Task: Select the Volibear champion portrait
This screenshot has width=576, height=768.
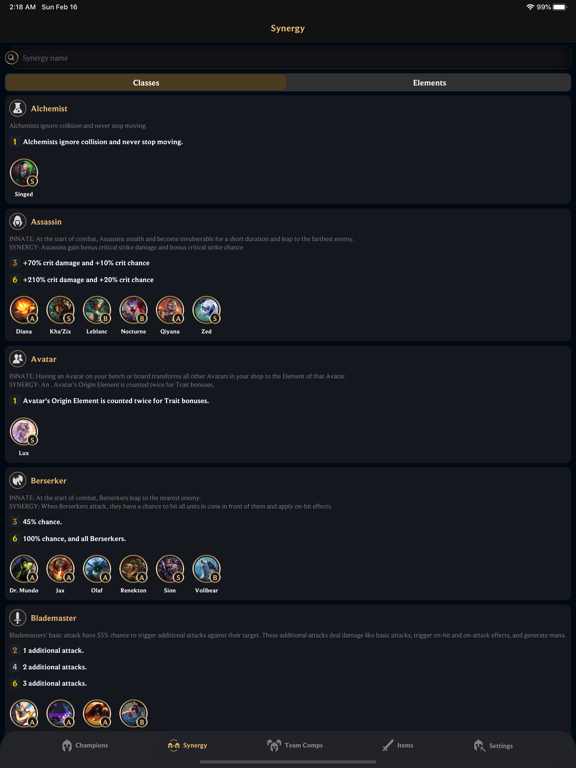Action: coord(206,569)
